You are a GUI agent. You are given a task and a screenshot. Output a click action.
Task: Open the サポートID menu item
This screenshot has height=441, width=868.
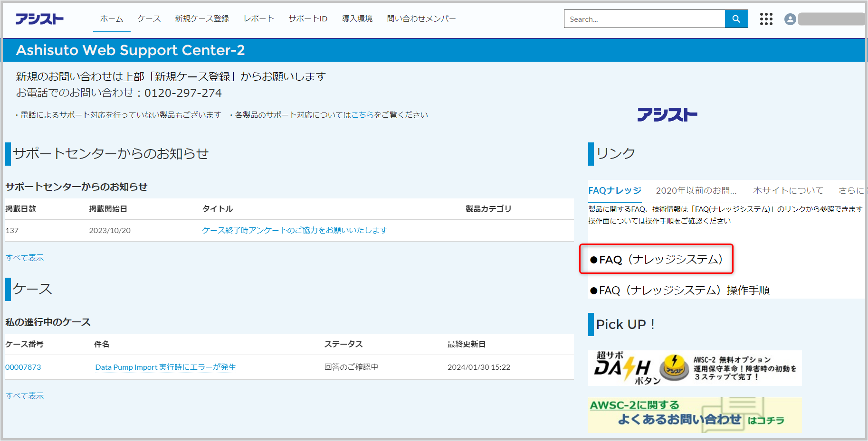click(x=308, y=19)
